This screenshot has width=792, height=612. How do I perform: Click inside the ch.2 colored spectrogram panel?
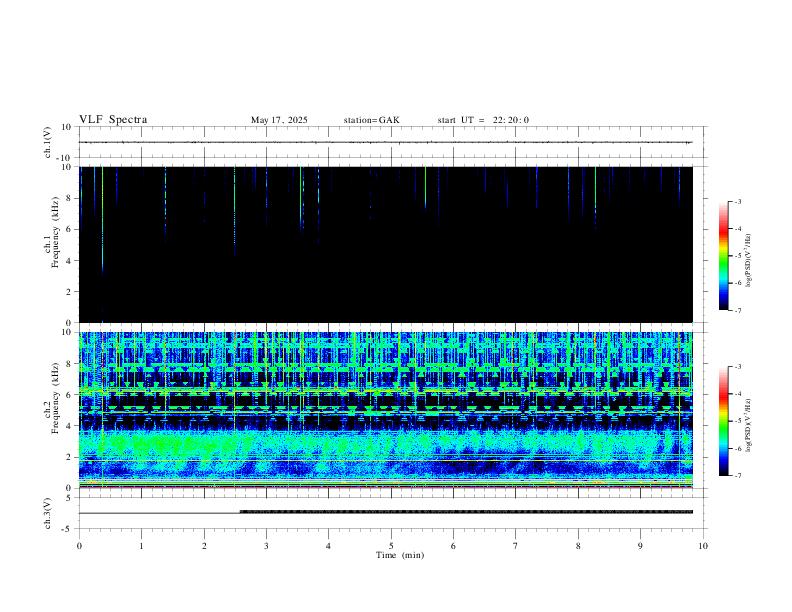386,410
